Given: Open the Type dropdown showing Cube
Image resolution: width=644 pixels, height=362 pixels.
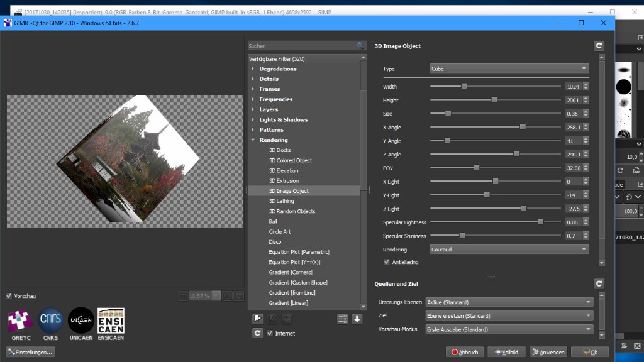Looking at the screenshot, I should 509,69.
